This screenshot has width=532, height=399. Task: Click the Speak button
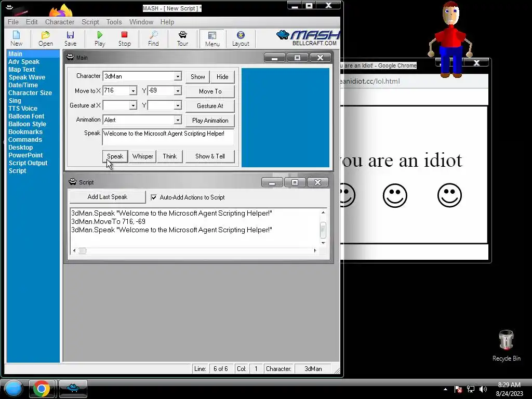[115, 156]
